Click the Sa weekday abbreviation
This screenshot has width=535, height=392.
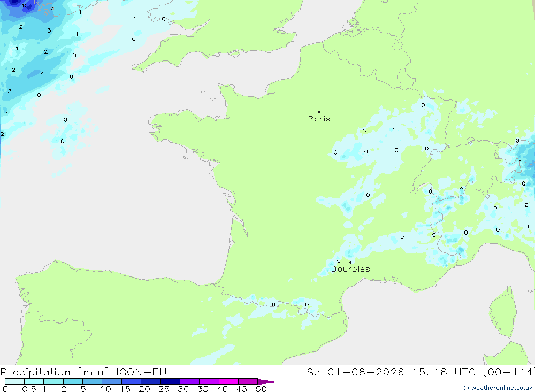[x=313, y=372]
